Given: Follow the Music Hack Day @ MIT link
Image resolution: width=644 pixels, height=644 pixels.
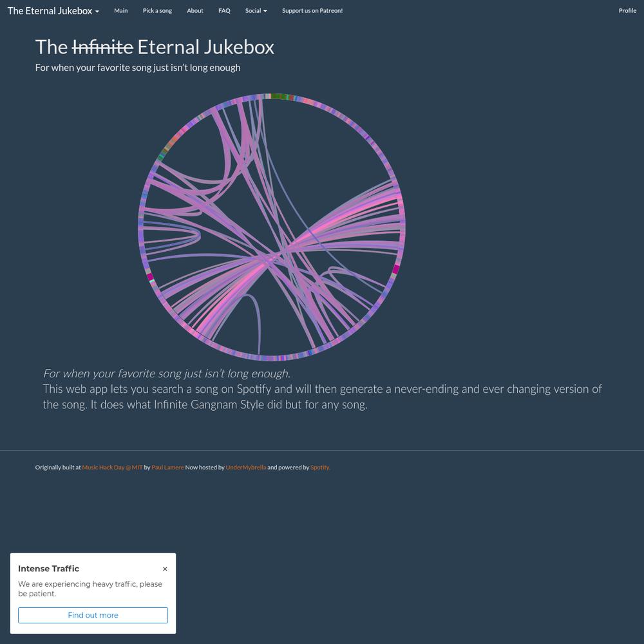Looking at the screenshot, I should coord(112,467).
